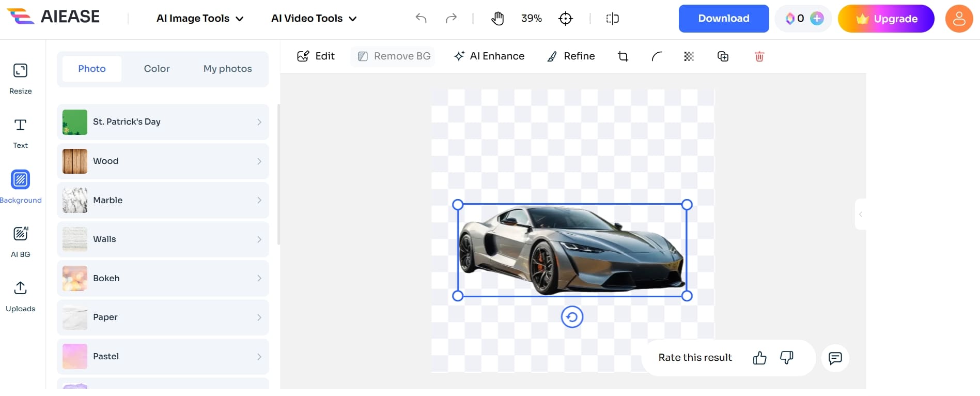Click the top-right resize handle of the car
Screen dimensions: 980x396
[x=687, y=205]
